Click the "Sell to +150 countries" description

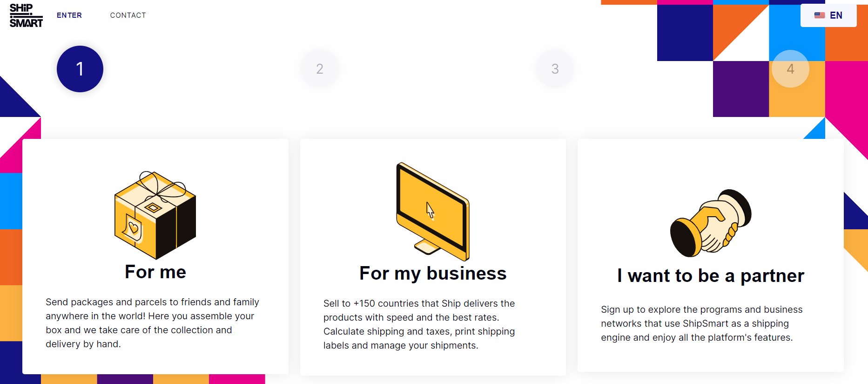click(x=419, y=324)
